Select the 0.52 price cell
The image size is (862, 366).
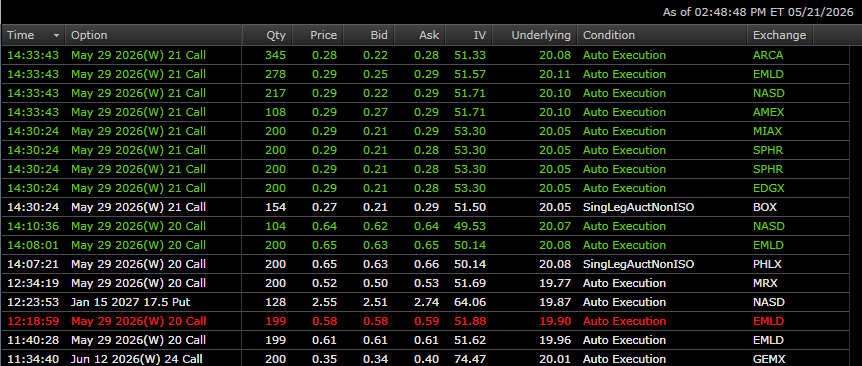[x=324, y=283]
